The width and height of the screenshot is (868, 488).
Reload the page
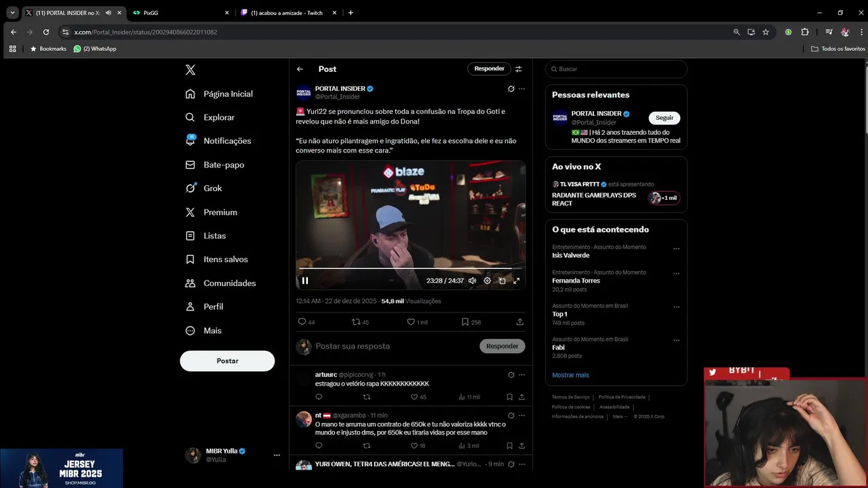pos(46,32)
